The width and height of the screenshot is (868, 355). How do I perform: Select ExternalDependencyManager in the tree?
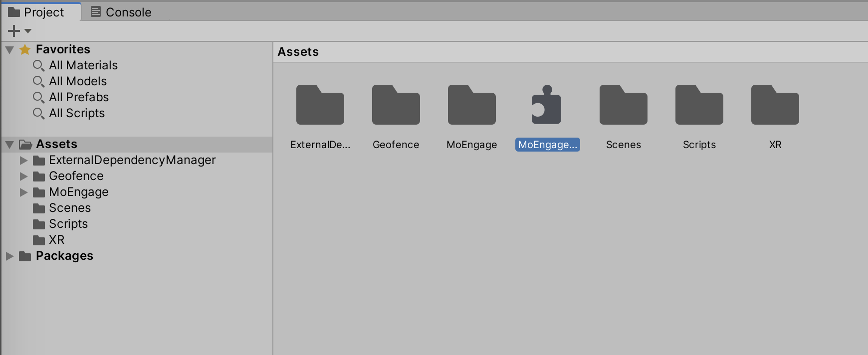click(x=132, y=160)
